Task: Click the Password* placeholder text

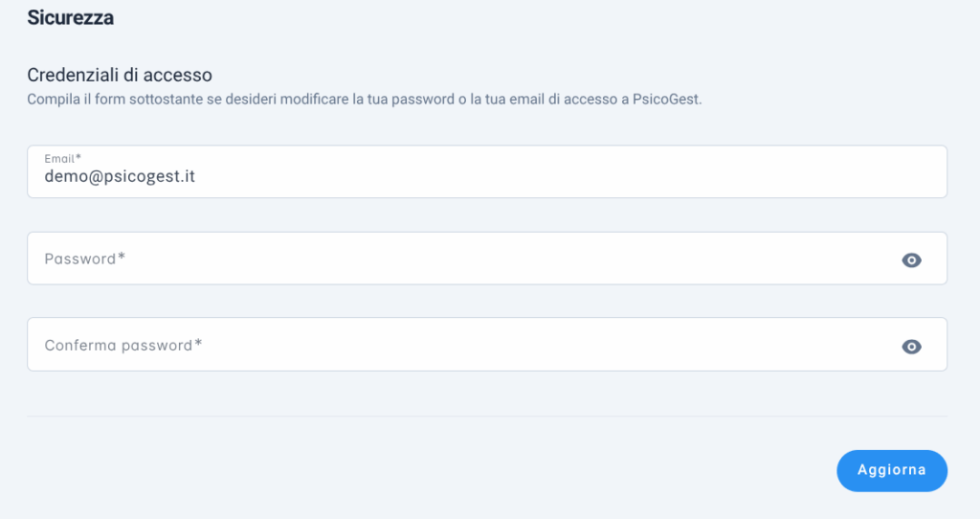Action: (x=85, y=259)
